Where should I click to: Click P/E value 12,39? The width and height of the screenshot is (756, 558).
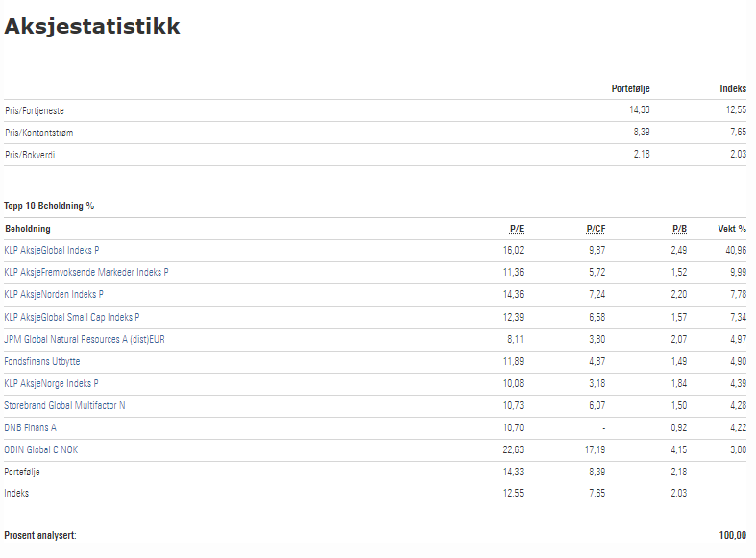(514, 317)
